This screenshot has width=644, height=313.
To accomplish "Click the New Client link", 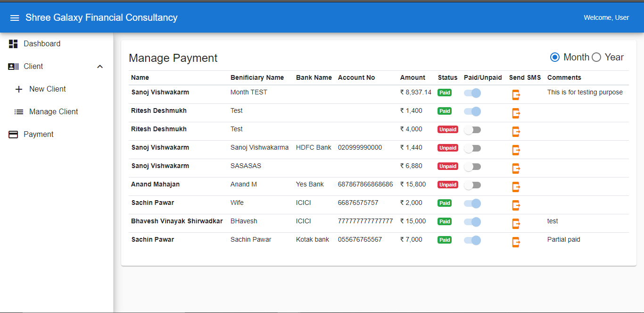I will [x=48, y=89].
